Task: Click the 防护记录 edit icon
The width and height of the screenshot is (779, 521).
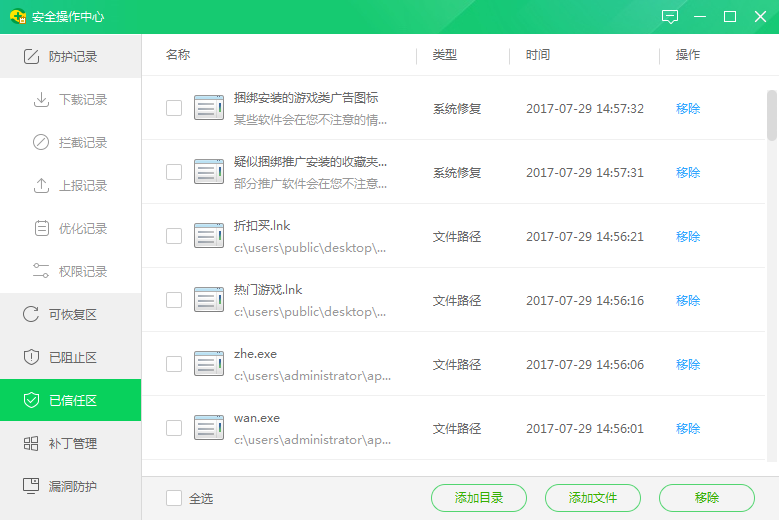Action: pos(31,57)
